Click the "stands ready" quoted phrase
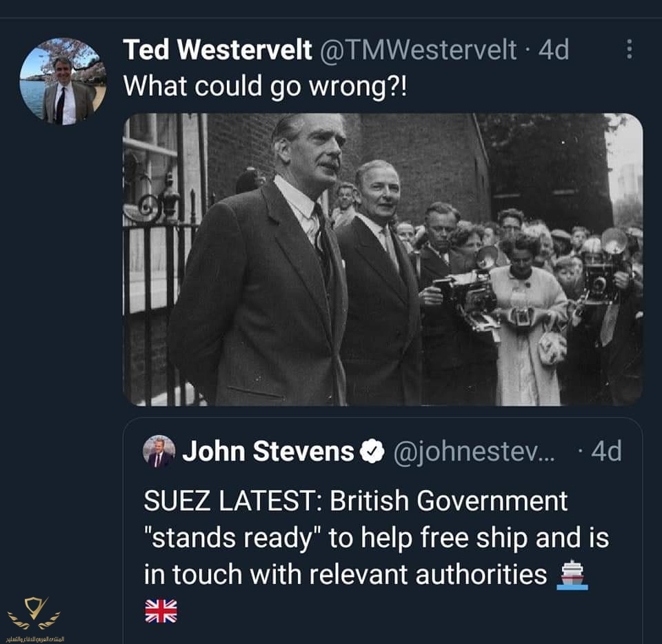The width and height of the screenshot is (662, 644). 232,538
